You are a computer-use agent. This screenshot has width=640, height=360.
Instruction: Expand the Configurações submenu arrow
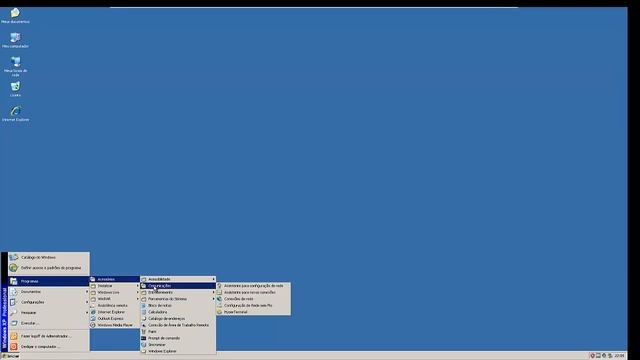pyautogui.click(x=87, y=302)
